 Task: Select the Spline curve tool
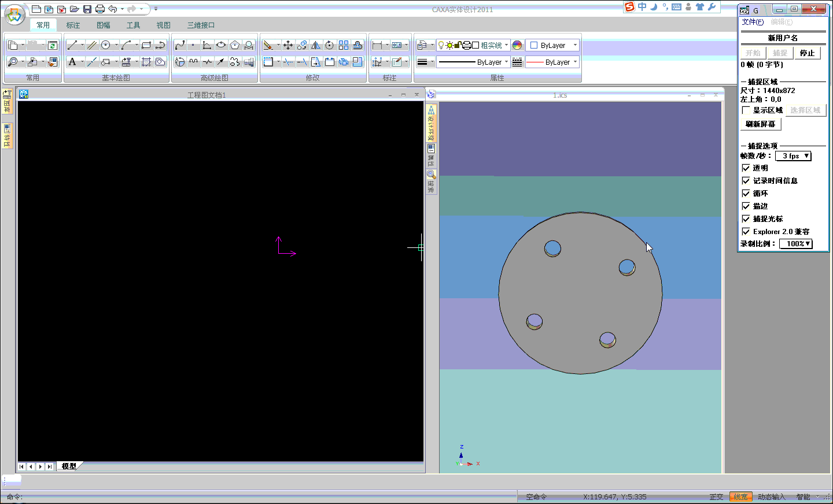[180, 45]
